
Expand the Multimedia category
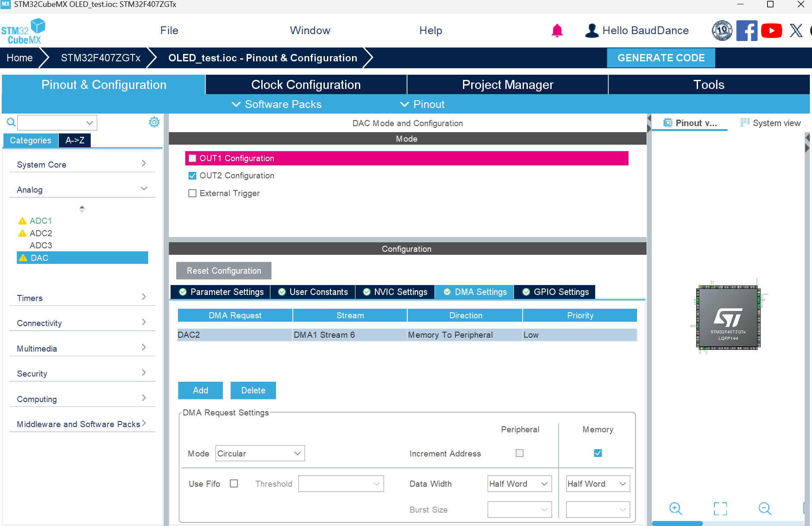click(x=82, y=349)
